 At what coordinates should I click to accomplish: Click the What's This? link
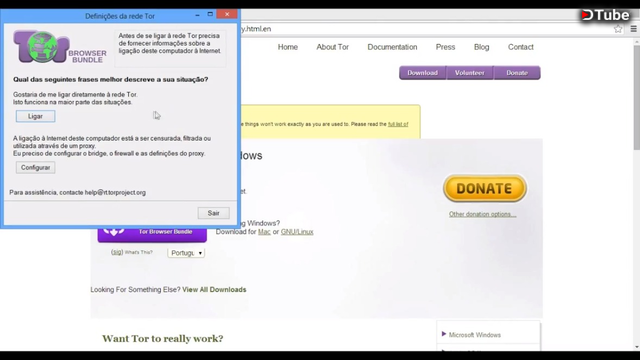(x=138, y=252)
